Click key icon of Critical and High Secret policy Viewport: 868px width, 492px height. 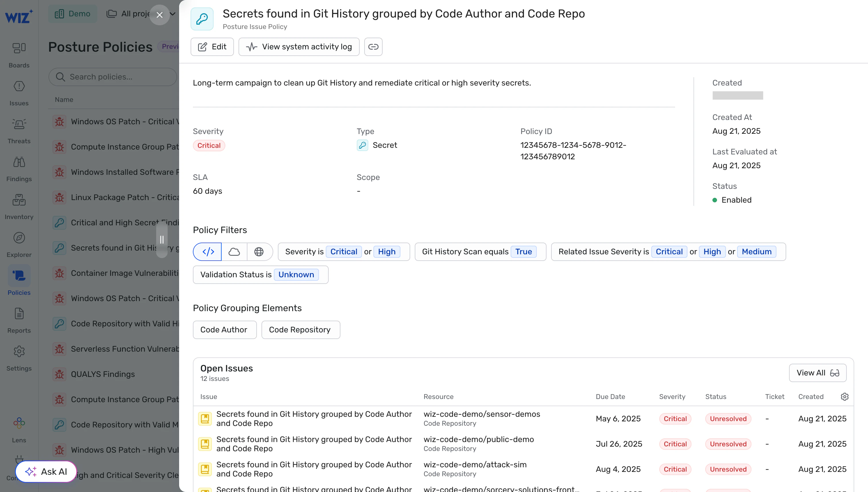[59, 222]
